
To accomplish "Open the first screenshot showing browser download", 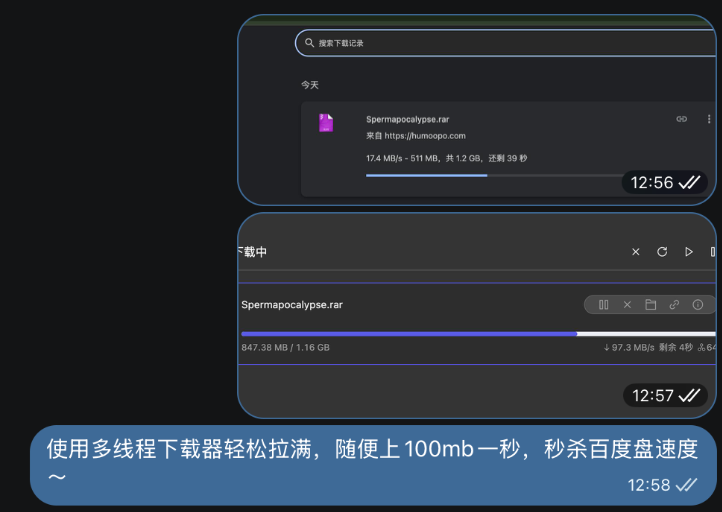I will pyautogui.click(x=477, y=110).
